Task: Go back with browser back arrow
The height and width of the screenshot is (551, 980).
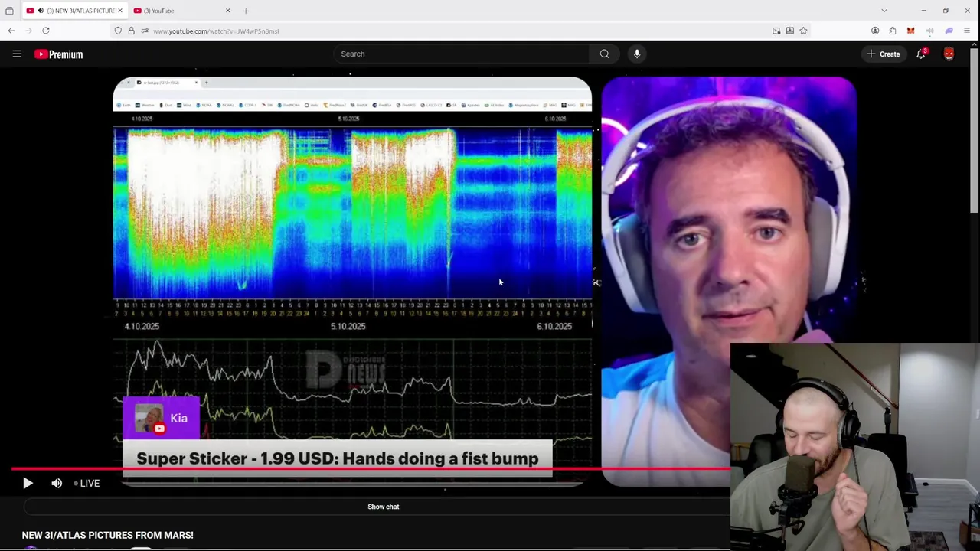Action: click(11, 31)
